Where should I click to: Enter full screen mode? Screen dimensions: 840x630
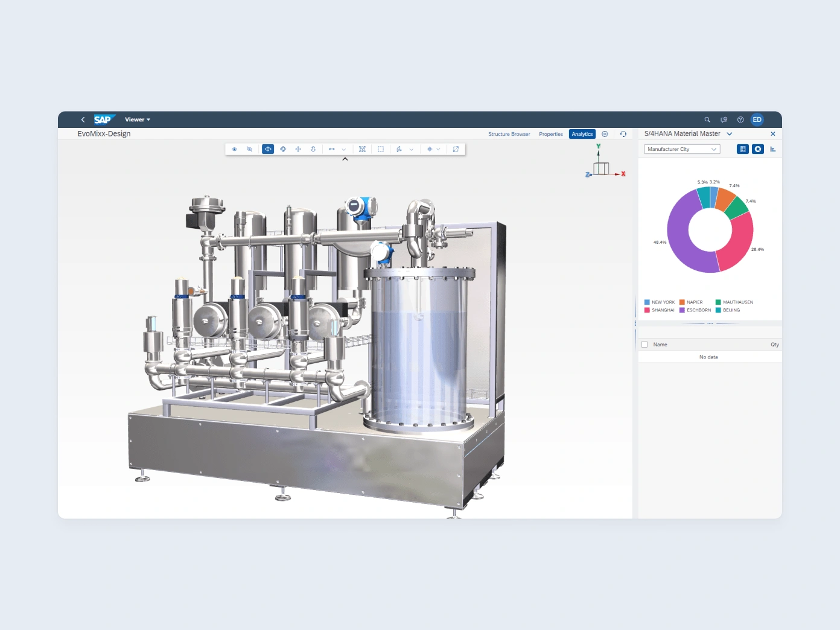(x=456, y=149)
